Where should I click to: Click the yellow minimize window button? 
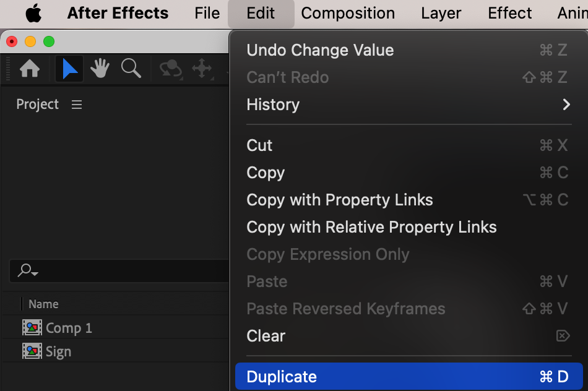30,41
